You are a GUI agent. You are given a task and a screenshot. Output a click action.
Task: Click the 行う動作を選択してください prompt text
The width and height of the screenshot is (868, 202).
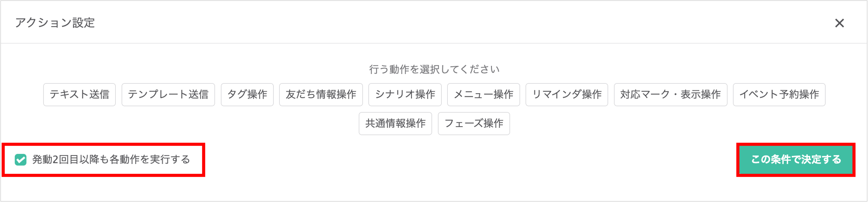tap(434, 69)
